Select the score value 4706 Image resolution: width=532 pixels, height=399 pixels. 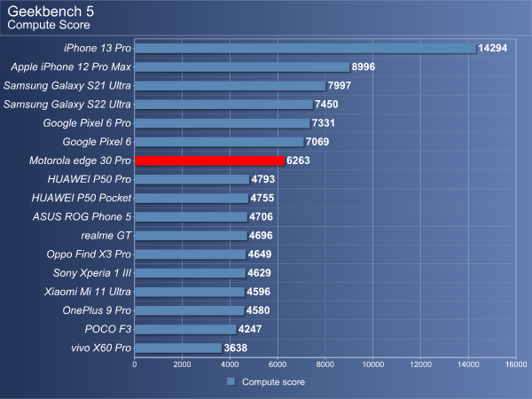point(261,217)
